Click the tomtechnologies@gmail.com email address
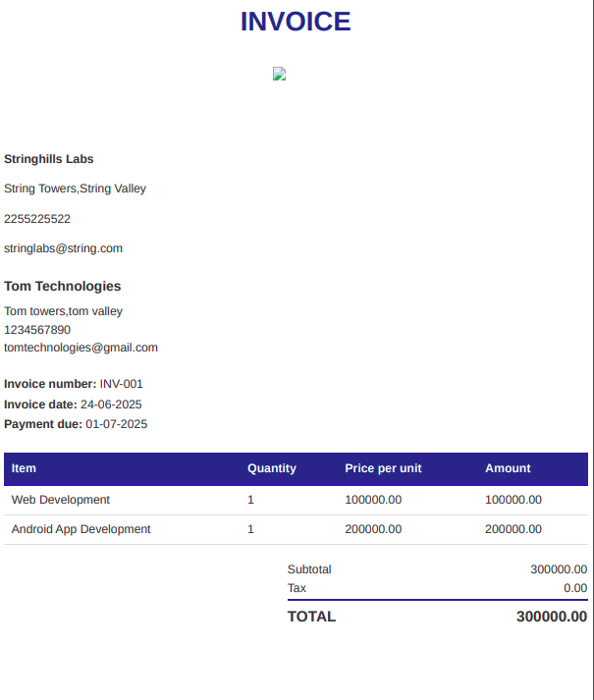The height and width of the screenshot is (700, 594). [81, 348]
